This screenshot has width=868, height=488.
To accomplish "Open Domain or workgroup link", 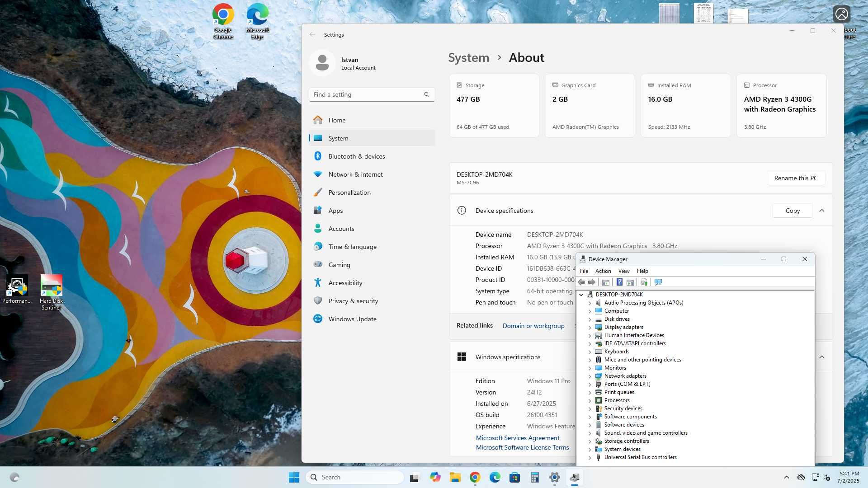I will [533, 326].
